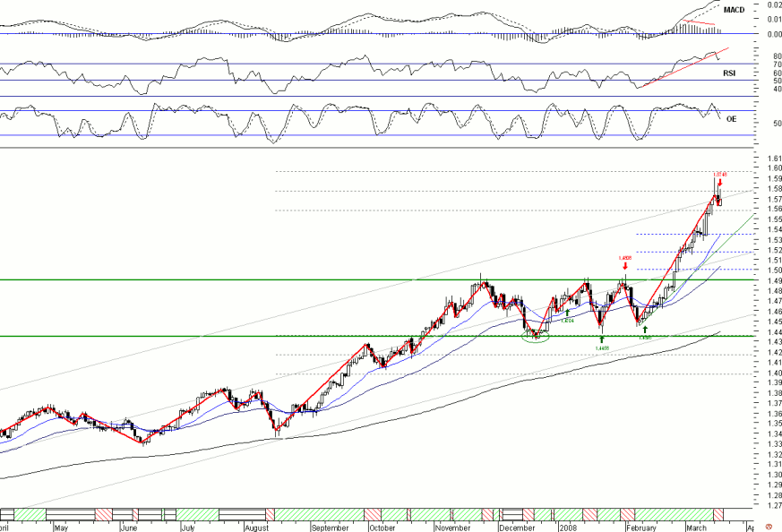Click the 1.61 price axis label
The image size is (782, 532).
coord(775,159)
